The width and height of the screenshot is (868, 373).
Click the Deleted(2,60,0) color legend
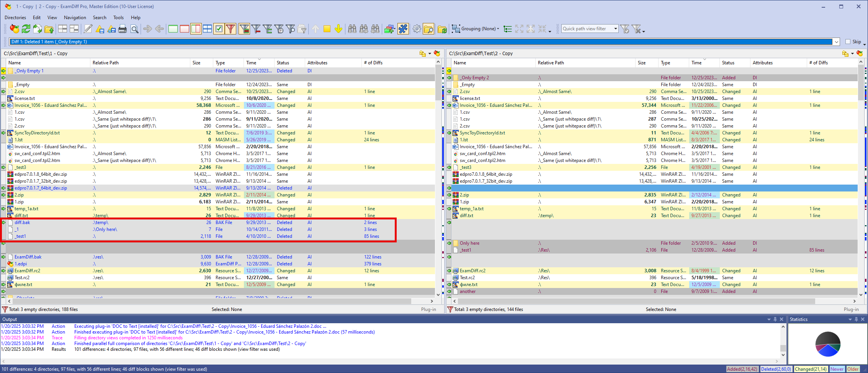point(776,369)
